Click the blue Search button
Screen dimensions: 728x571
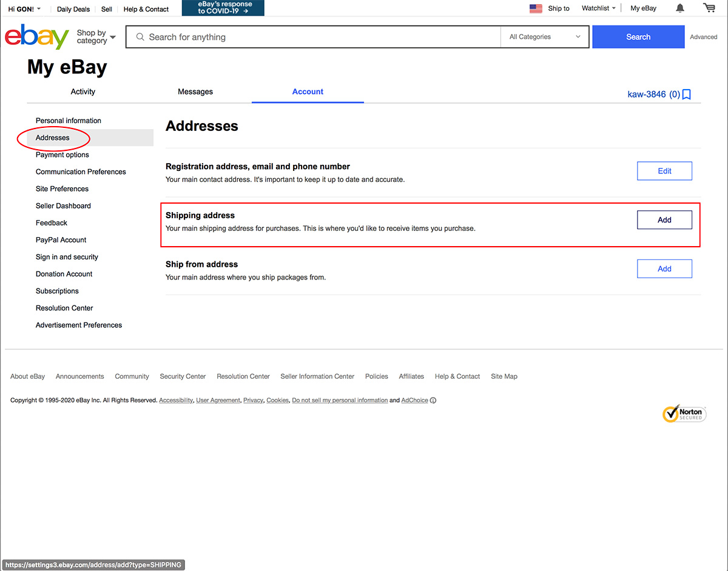pyautogui.click(x=638, y=37)
